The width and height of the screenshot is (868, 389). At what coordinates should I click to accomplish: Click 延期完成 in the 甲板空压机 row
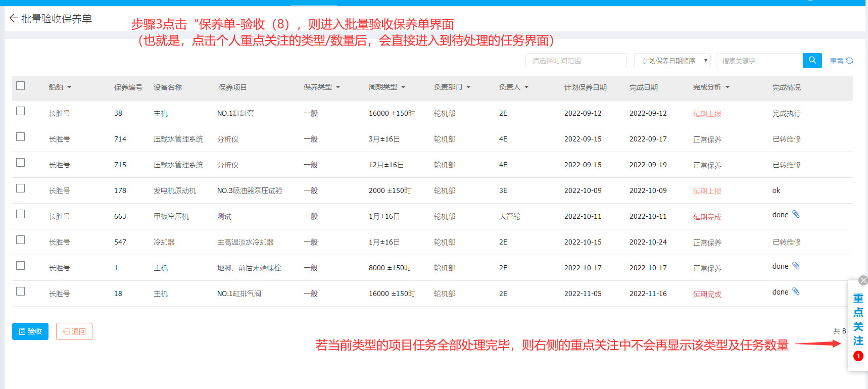(707, 217)
